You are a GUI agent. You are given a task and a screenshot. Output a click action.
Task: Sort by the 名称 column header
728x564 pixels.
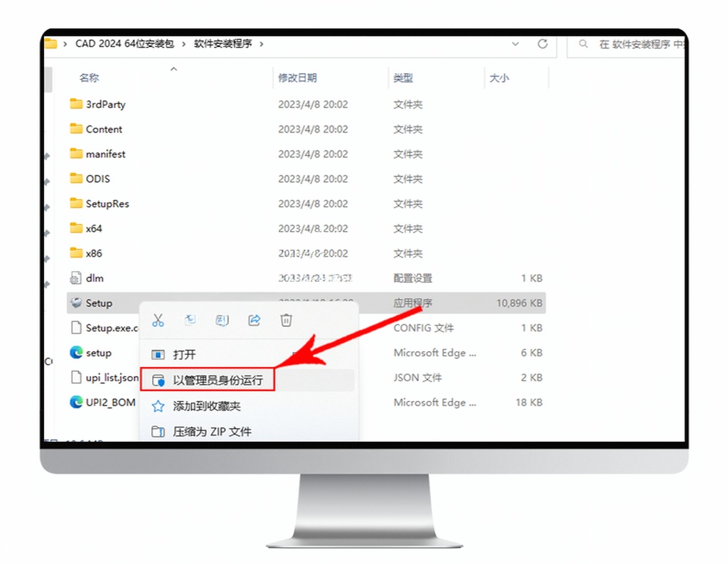pyautogui.click(x=89, y=78)
